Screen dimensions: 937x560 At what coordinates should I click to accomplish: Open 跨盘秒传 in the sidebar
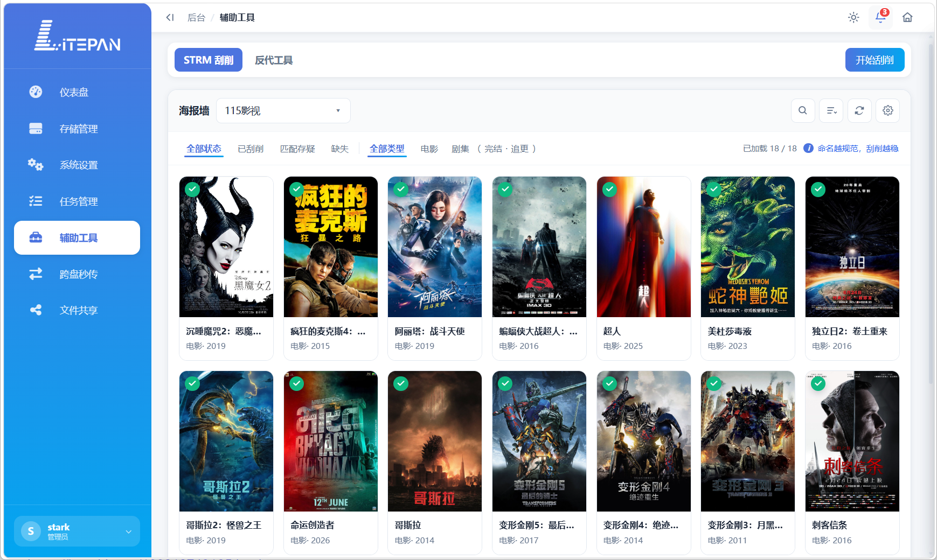[x=77, y=274]
